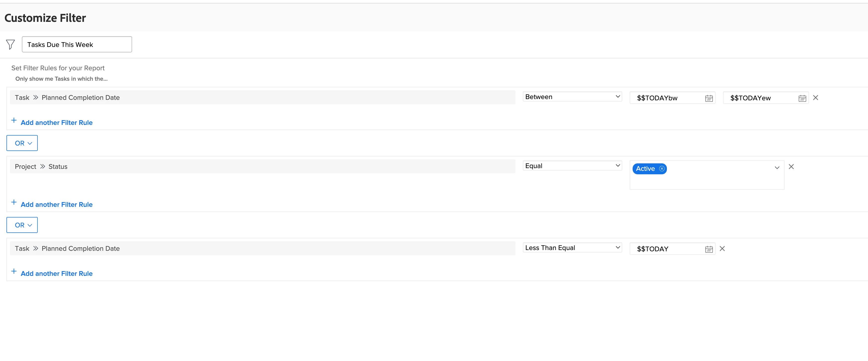Open calendar picker for $$TODAY field
Image resolution: width=868 pixels, height=361 pixels.
pos(709,249)
